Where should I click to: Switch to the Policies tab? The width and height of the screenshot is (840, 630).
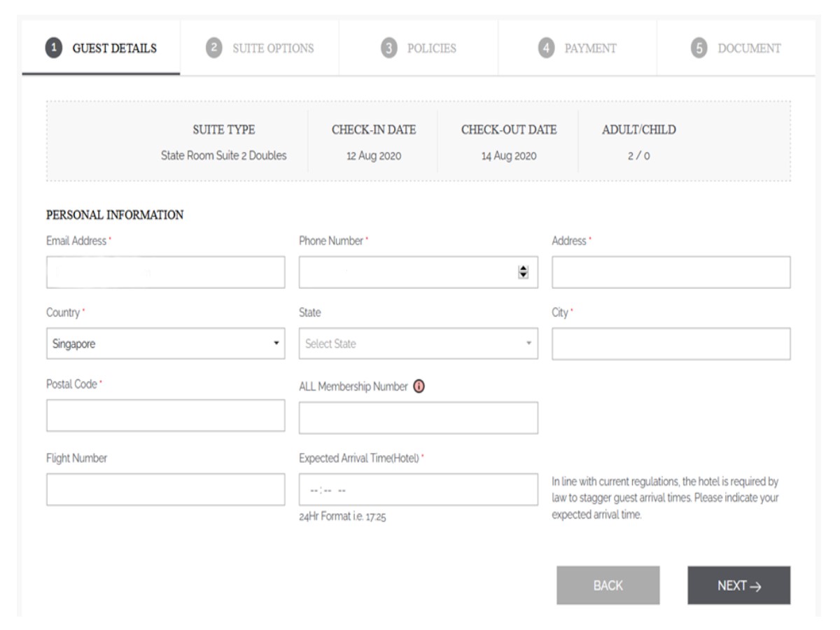point(419,48)
